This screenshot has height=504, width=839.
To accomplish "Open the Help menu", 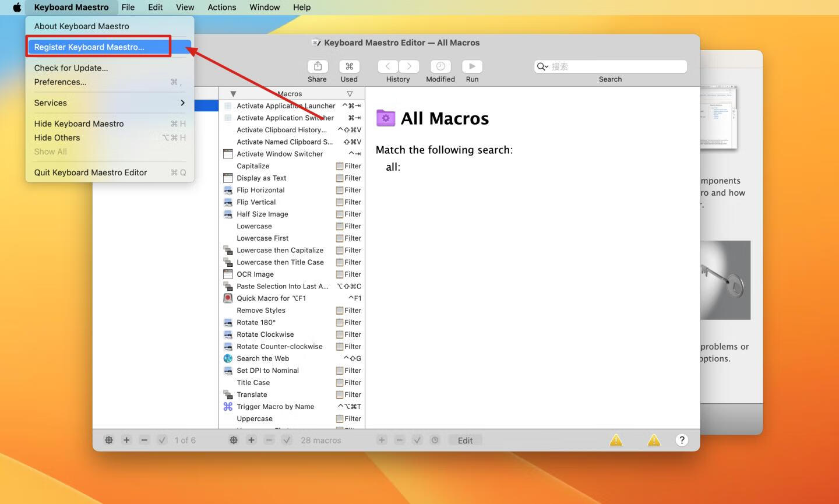I will pyautogui.click(x=302, y=8).
